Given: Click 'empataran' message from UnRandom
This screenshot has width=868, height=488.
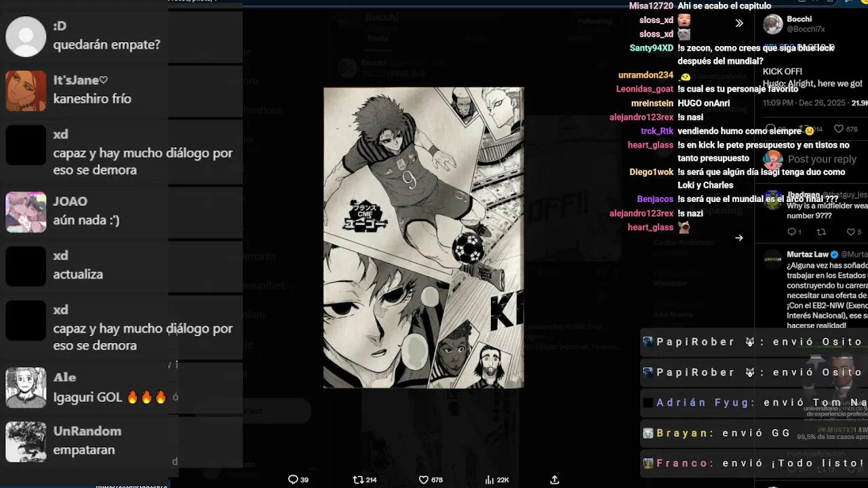Looking at the screenshot, I should click(x=84, y=449).
